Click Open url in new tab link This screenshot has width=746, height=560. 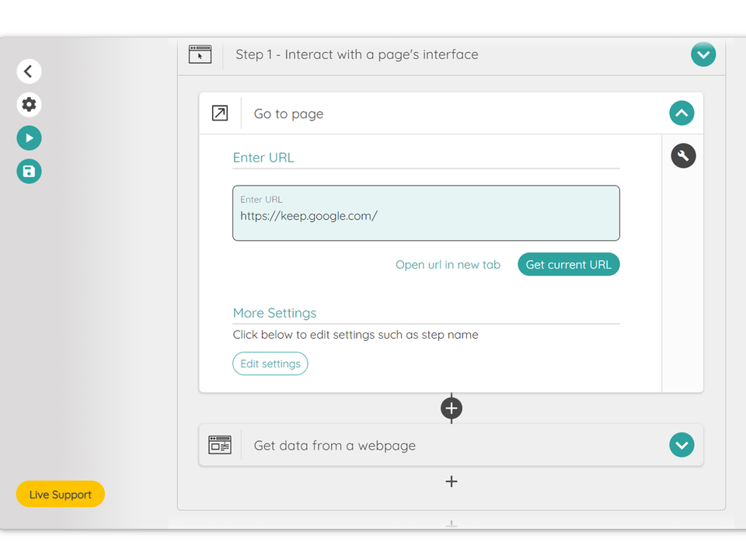448,265
